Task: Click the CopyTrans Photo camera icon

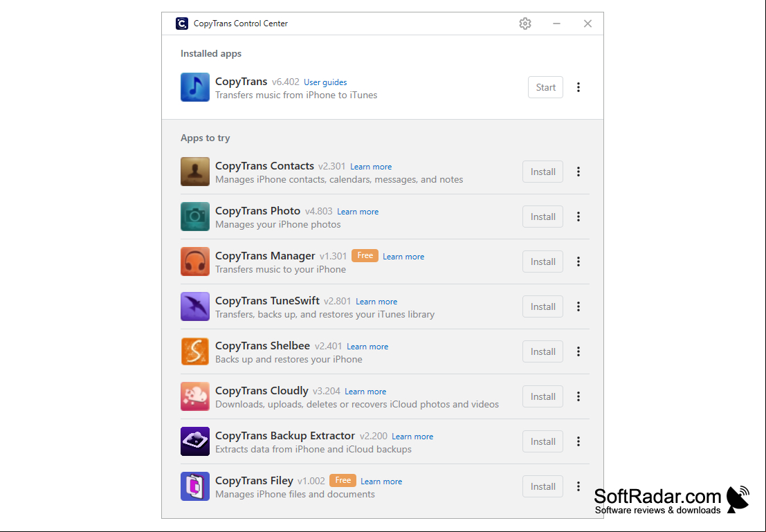Action: tap(195, 217)
